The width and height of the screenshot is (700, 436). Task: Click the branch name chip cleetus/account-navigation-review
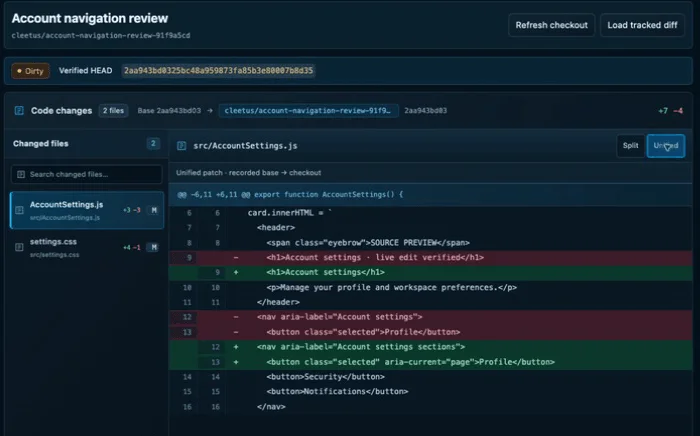(308, 111)
